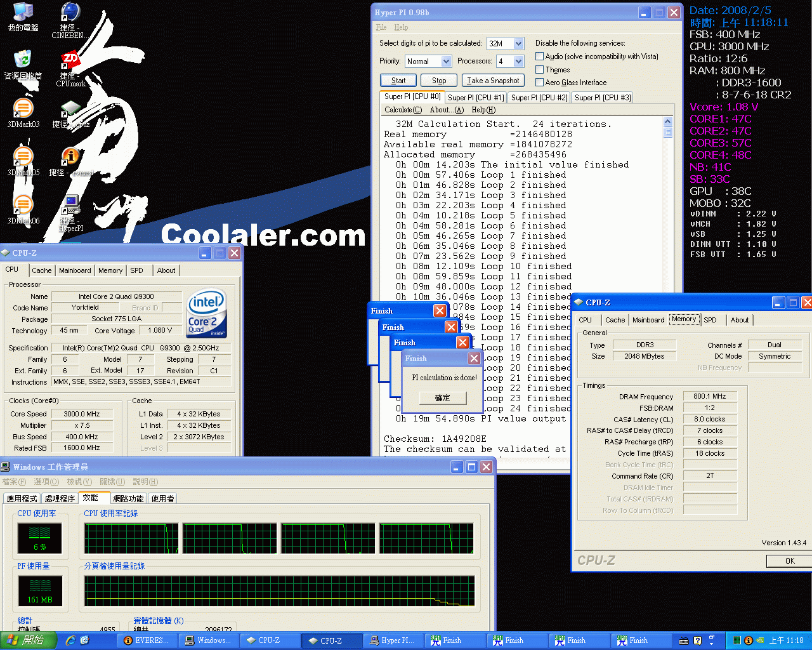Launch Internet Explorer from quick launch
Viewport: 812px width, 650px height.
(x=70, y=640)
